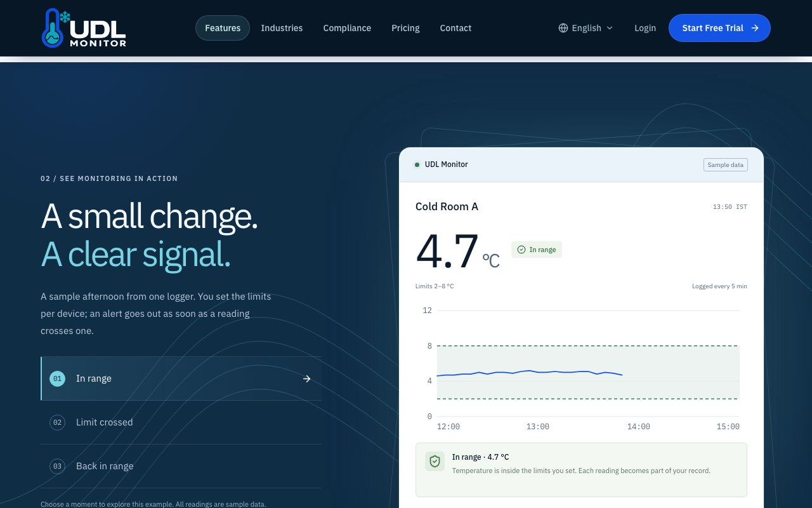Click the Login link

click(645, 28)
